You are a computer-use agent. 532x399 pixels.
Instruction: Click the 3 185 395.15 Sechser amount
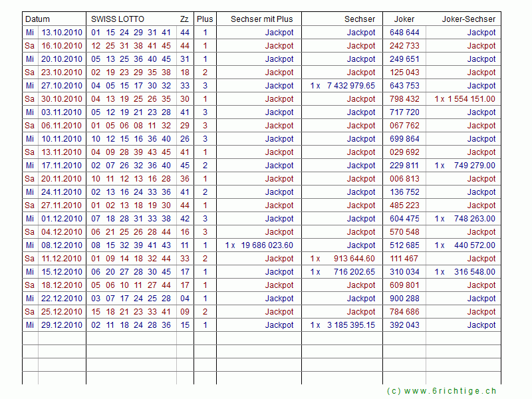[x=350, y=325]
